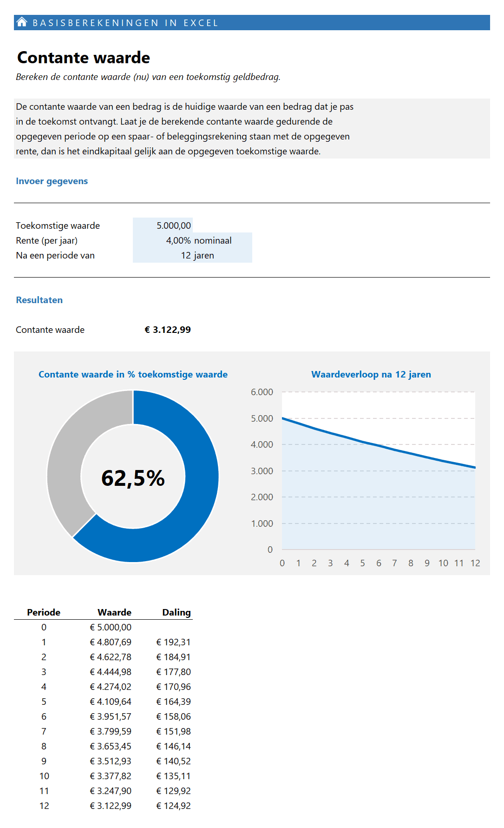Click the € 124,92 decline in period 12

[x=173, y=806]
